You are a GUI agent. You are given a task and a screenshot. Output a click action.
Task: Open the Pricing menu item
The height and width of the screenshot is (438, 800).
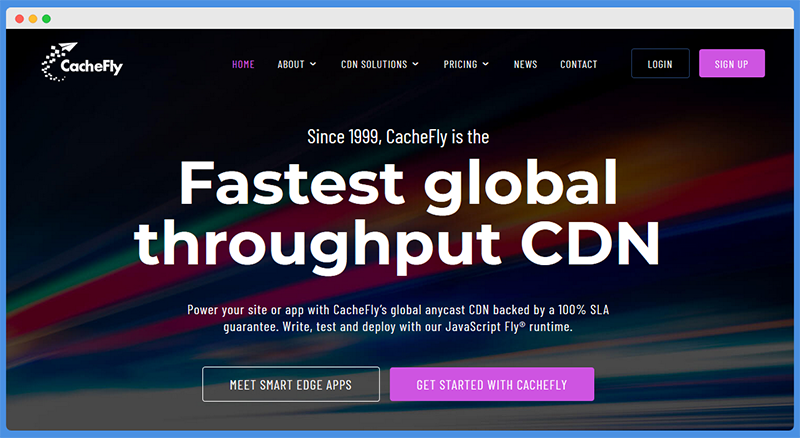tap(460, 64)
